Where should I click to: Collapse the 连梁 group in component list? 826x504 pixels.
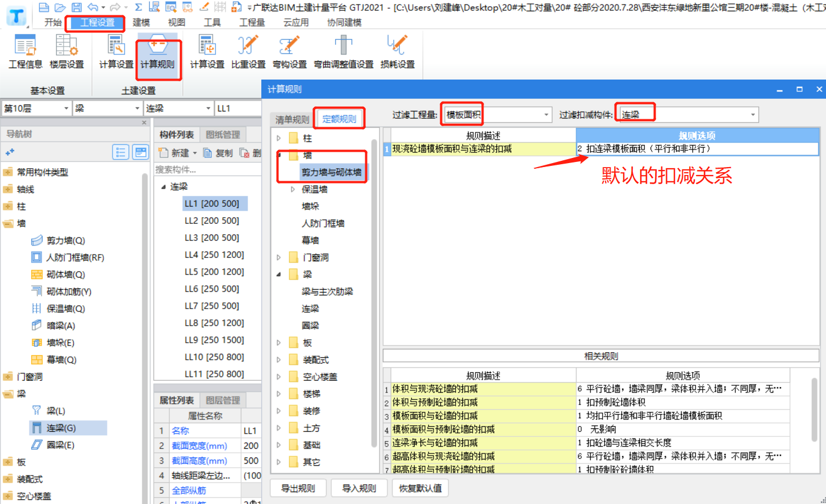164,186
